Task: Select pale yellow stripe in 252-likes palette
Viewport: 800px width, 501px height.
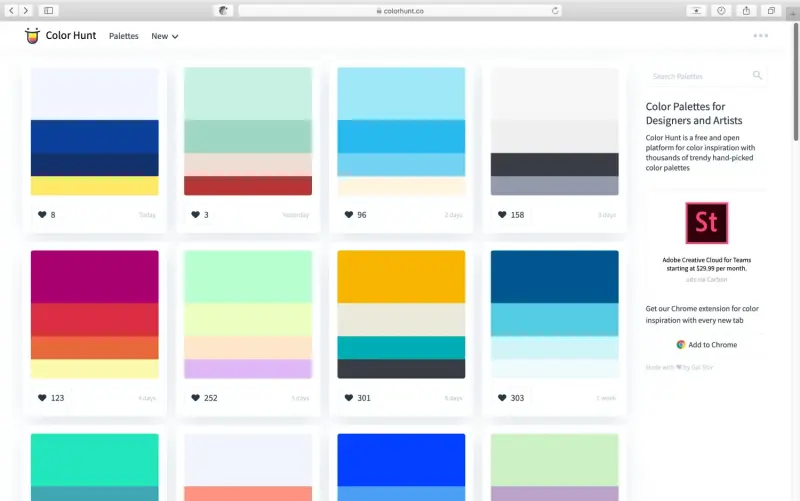Action: tap(248, 320)
